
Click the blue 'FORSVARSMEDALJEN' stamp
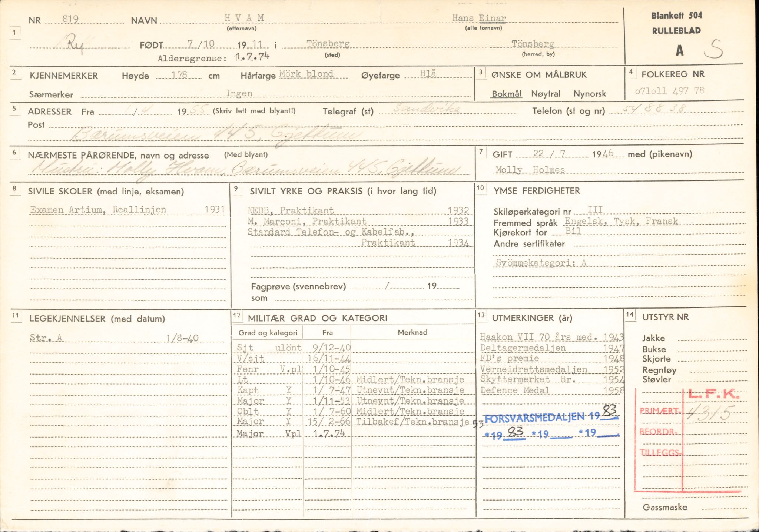[535, 418]
